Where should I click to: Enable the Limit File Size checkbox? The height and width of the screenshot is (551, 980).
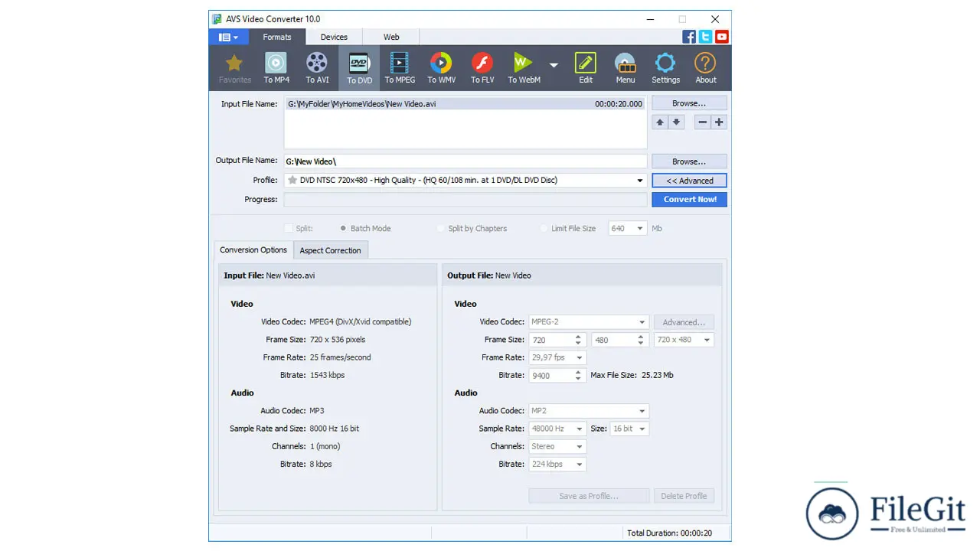[544, 228]
